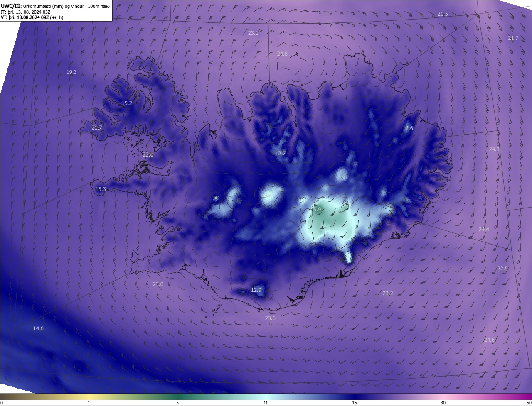Click the 24.3 value label on the map

494,149
